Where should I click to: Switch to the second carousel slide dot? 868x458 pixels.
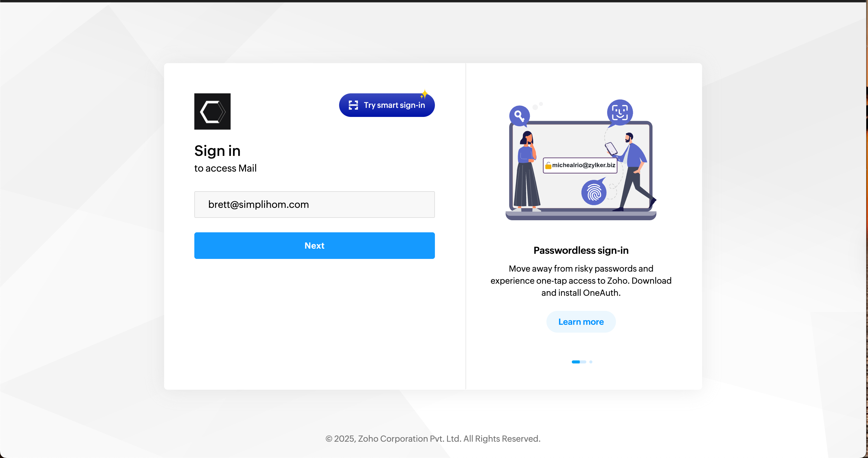click(591, 362)
